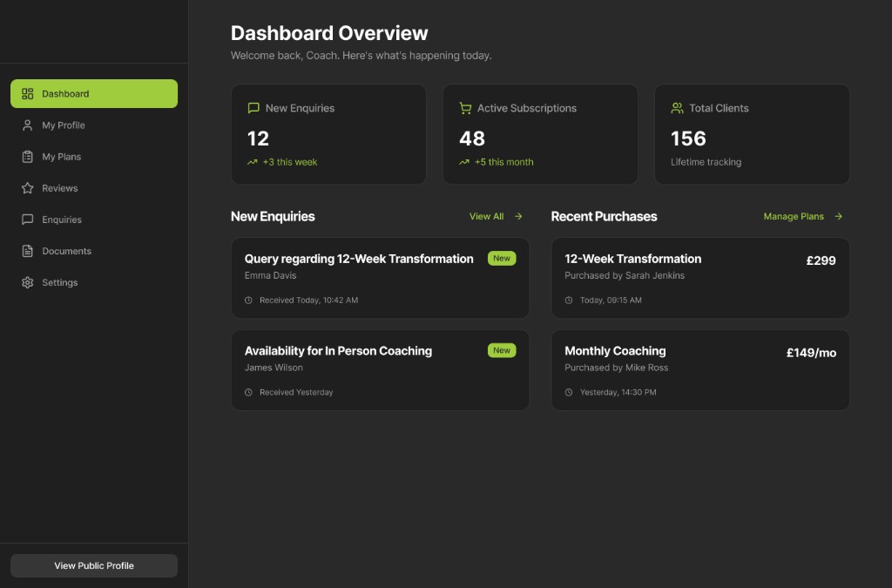The image size is (892, 588).
Task: Click the Documents file icon
Action: point(27,251)
